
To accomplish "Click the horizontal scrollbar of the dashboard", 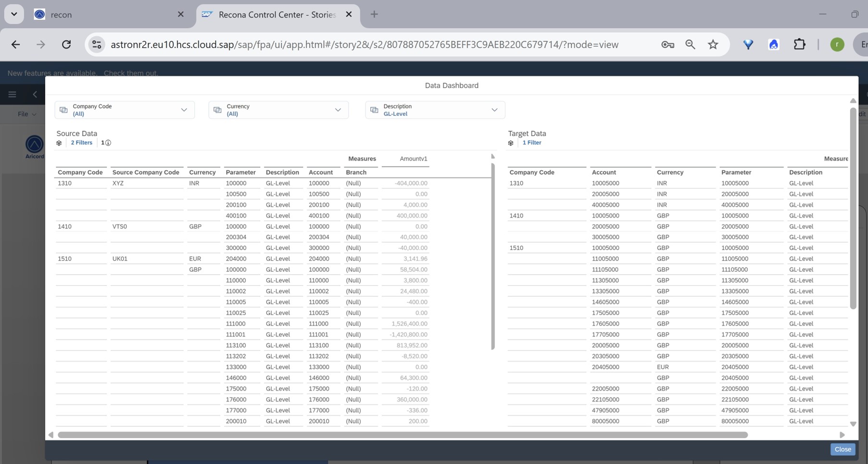I will [403, 435].
